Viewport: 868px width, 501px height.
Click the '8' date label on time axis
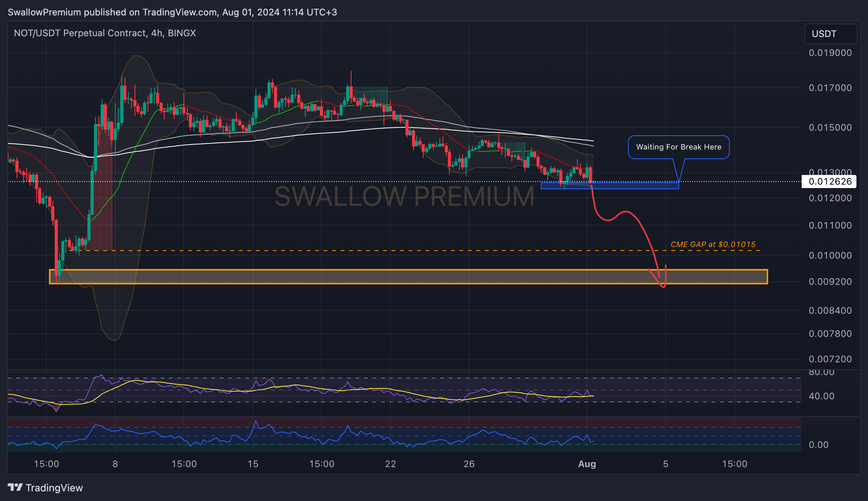click(x=115, y=464)
